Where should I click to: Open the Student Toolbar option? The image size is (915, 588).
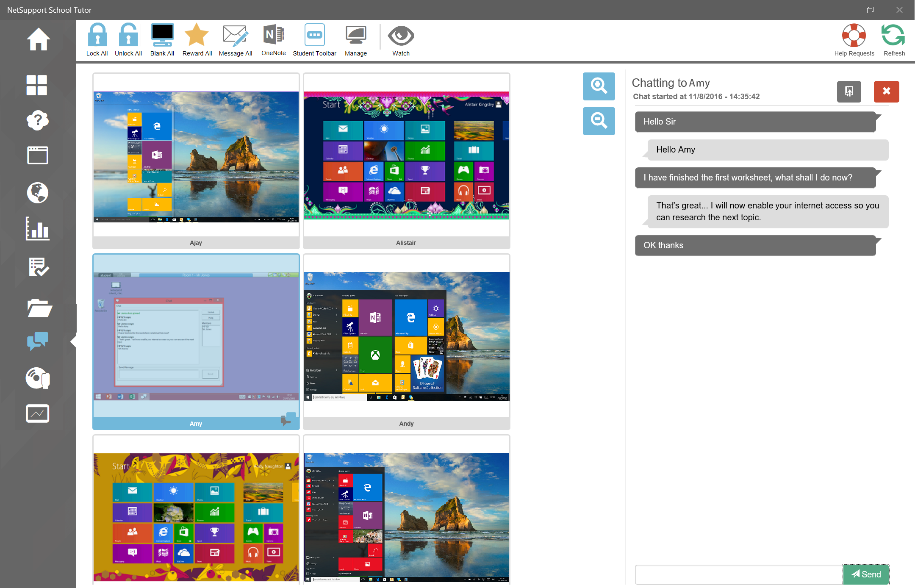(314, 36)
